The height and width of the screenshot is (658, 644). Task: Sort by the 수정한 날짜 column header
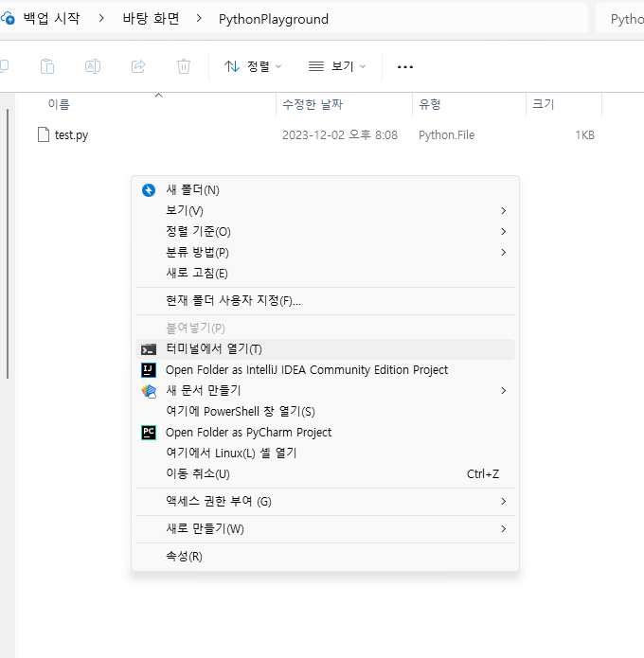(x=313, y=104)
